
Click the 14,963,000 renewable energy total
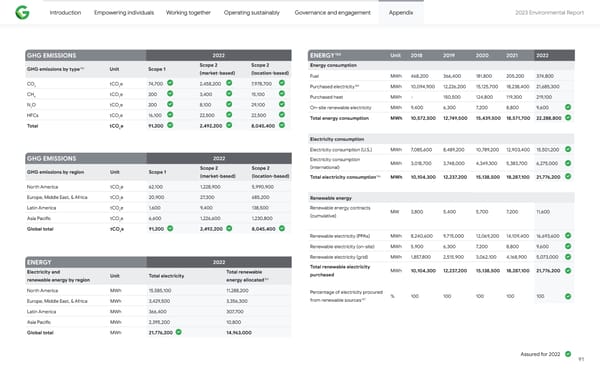click(239, 333)
